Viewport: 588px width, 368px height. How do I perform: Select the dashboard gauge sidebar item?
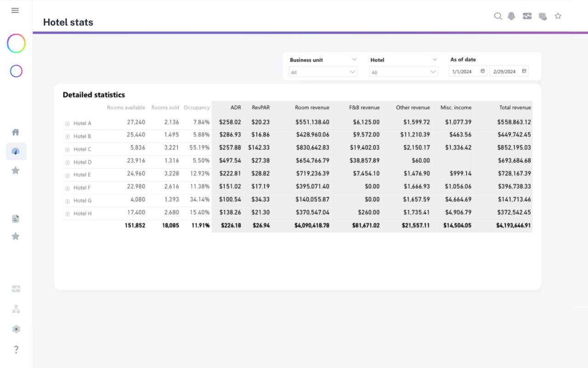coord(16,151)
